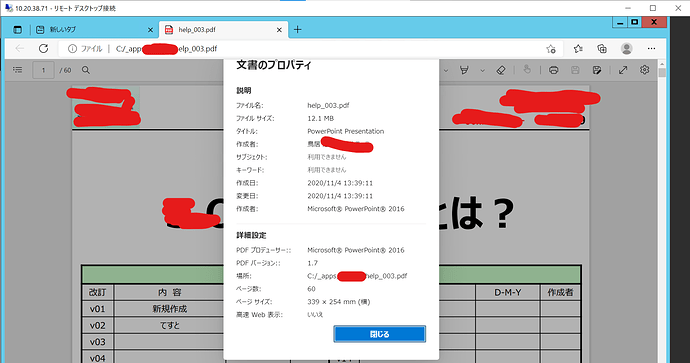Image resolution: width=690 pixels, height=363 pixels.
Task: Open browser settings and more menu
Action: pyautogui.click(x=651, y=48)
